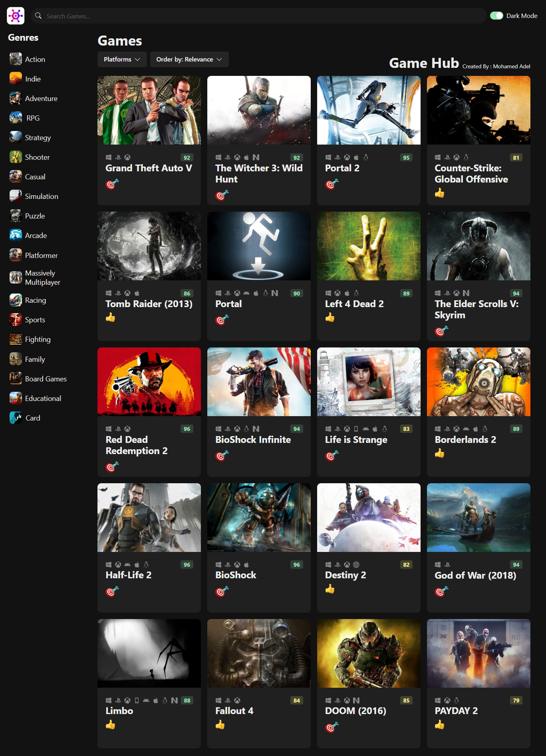Viewport: 546px width, 756px height.
Task: Focus the Search Games input field
Action: pyautogui.click(x=258, y=16)
